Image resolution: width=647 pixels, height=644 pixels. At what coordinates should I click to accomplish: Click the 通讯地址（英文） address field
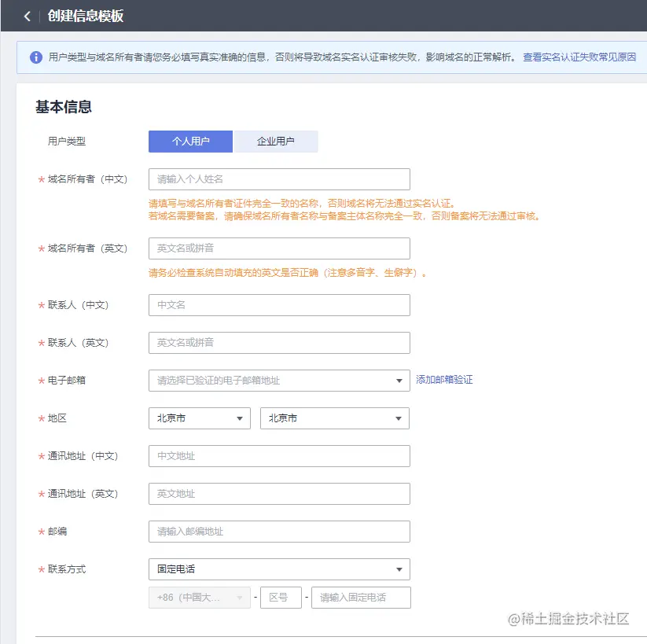[279, 494]
